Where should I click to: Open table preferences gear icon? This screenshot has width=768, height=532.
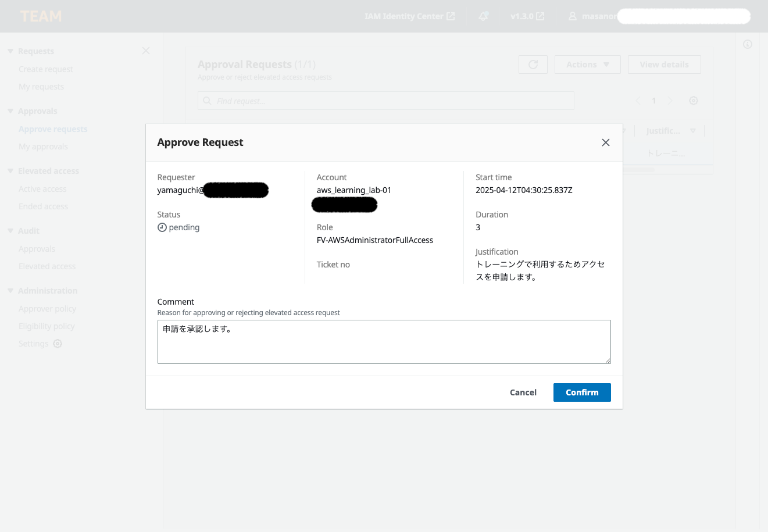(x=693, y=101)
